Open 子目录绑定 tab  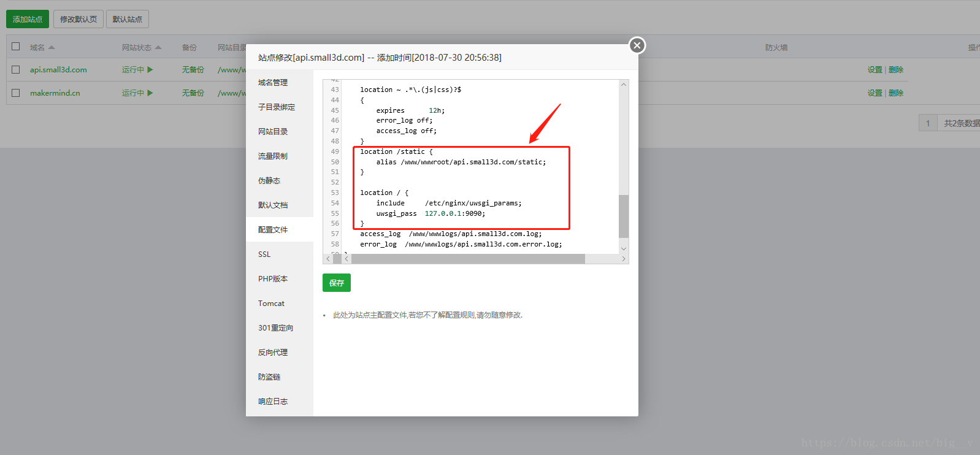click(280, 107)
